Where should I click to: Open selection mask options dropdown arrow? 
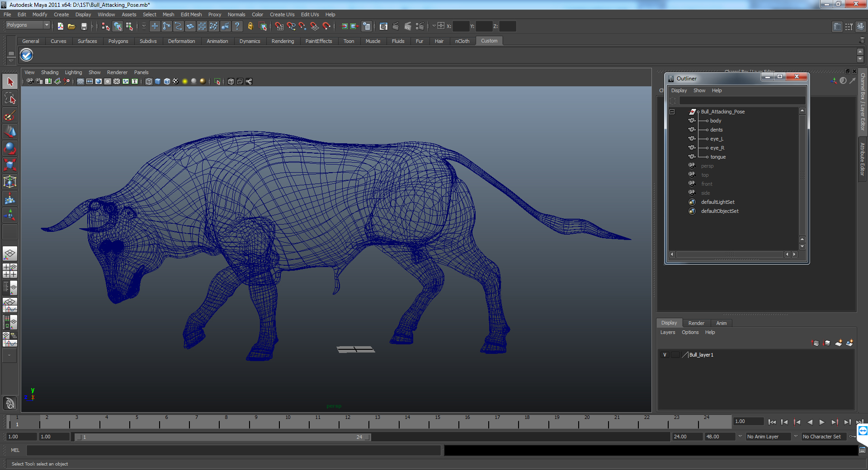coord(144,27)
